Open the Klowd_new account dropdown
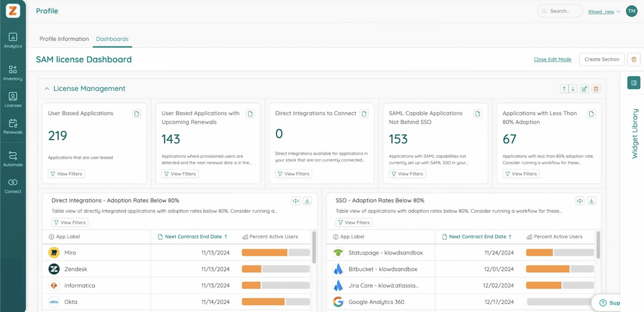Image resolution: width=644 pixels, height=312 pixels. coord(603,11)
